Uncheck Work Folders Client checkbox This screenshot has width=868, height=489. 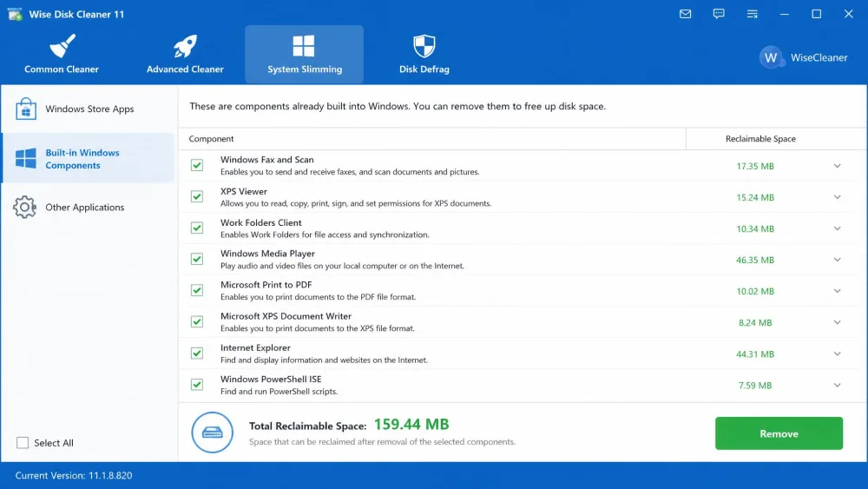click(196, 228)
